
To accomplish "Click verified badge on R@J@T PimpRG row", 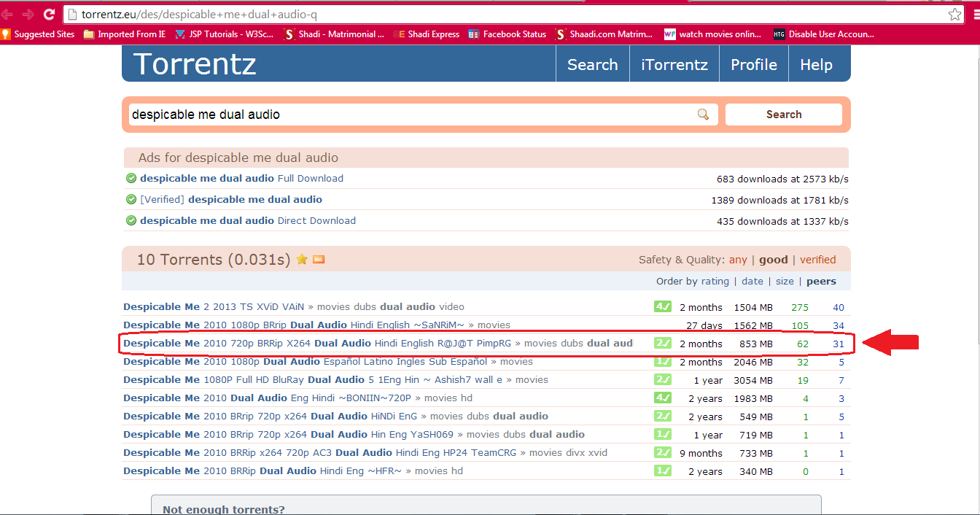I will [x=663, y=343].
